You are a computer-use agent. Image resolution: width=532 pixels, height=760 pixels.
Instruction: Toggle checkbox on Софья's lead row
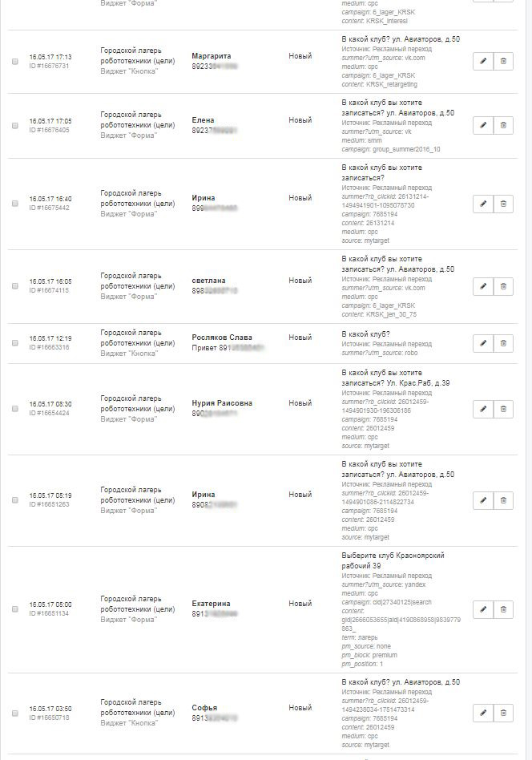[x=15, y=714]
